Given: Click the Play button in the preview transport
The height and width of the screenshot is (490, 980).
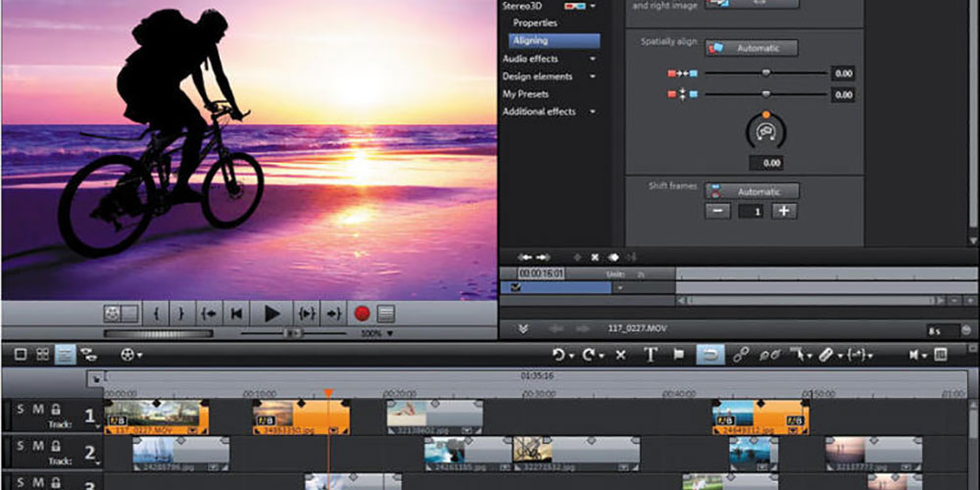Looking at the screenshot, I should [271, 314].
